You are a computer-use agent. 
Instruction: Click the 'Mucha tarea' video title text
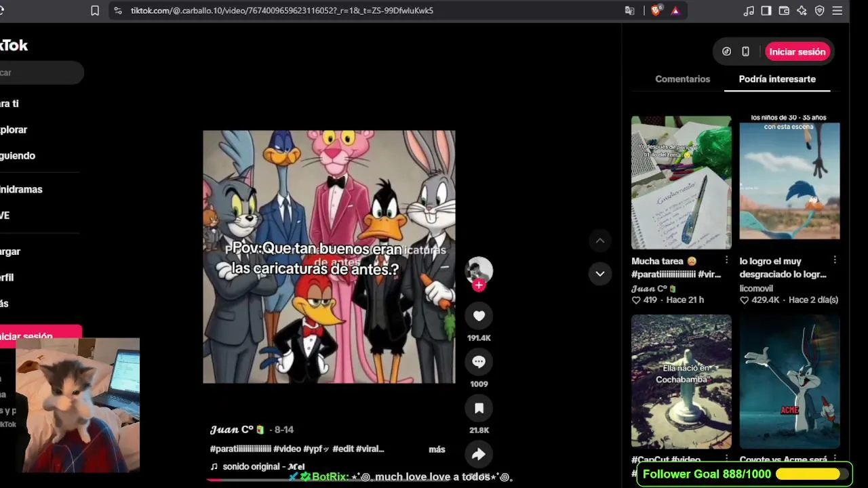[x=676, y=268]
